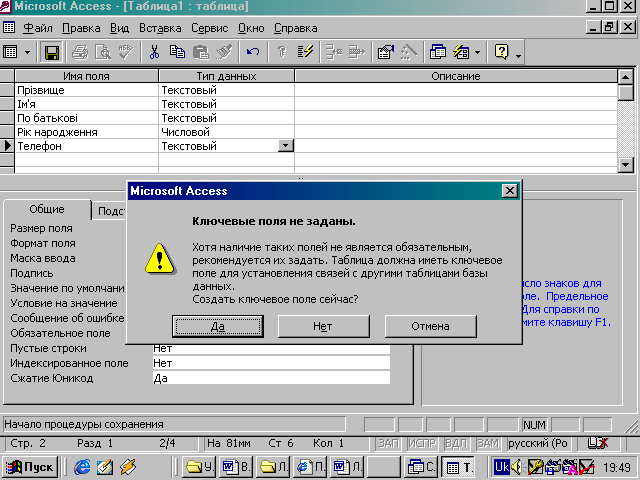Click the Пустые строки value field
Viewport: 640px width, 480px height.
271,348
